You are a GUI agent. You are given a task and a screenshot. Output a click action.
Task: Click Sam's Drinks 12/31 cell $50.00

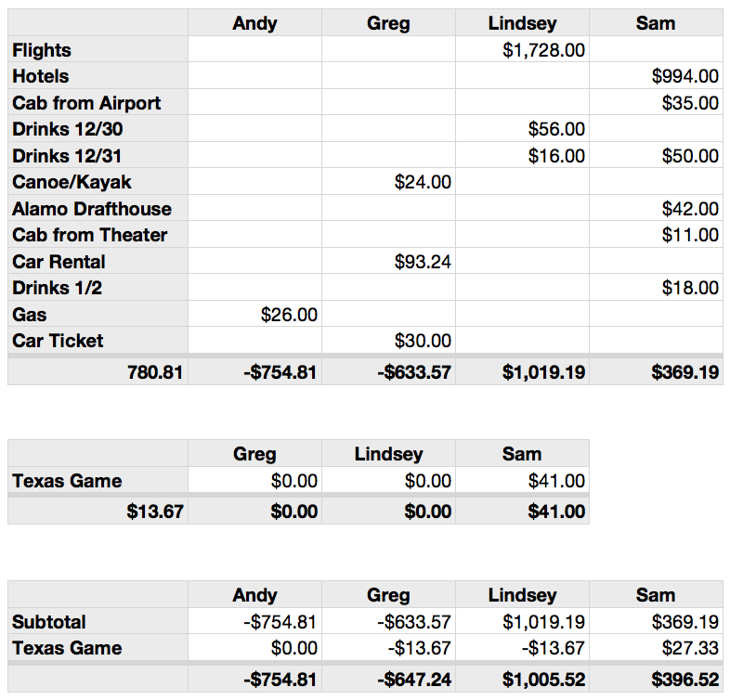click(x=656, y=155)
